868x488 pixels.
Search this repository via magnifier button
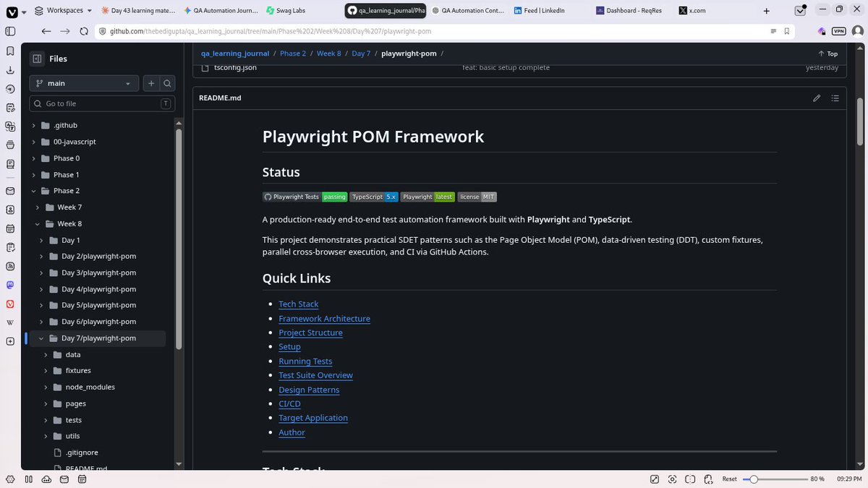(x=167, y=83)
